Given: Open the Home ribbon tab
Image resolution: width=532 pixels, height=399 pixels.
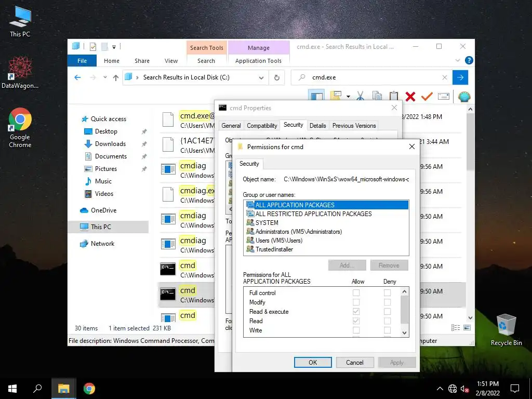Looking at the screenshot, I should point(112,61).
